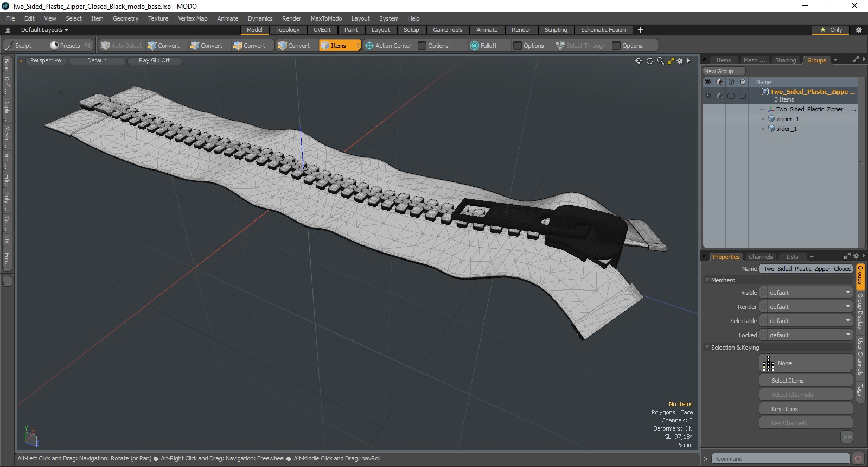This screenshot has width=868, height=467.
Task: Open the Vertex Map menu
Action: (x=193, y=18)
